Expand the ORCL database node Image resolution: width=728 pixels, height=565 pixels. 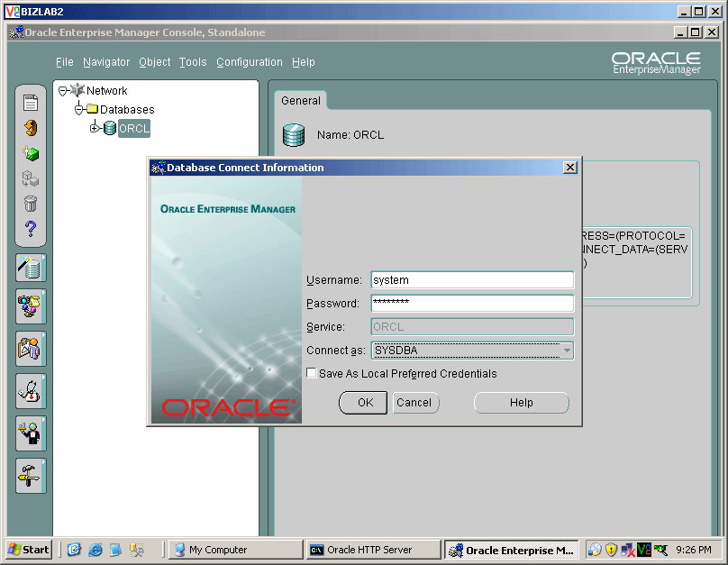(x=95, y=128)
